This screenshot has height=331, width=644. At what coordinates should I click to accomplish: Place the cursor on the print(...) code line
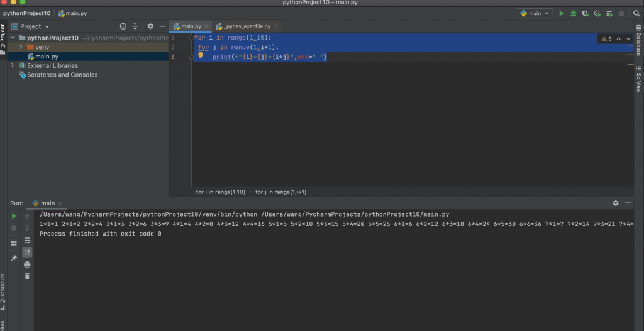(269, 57)
